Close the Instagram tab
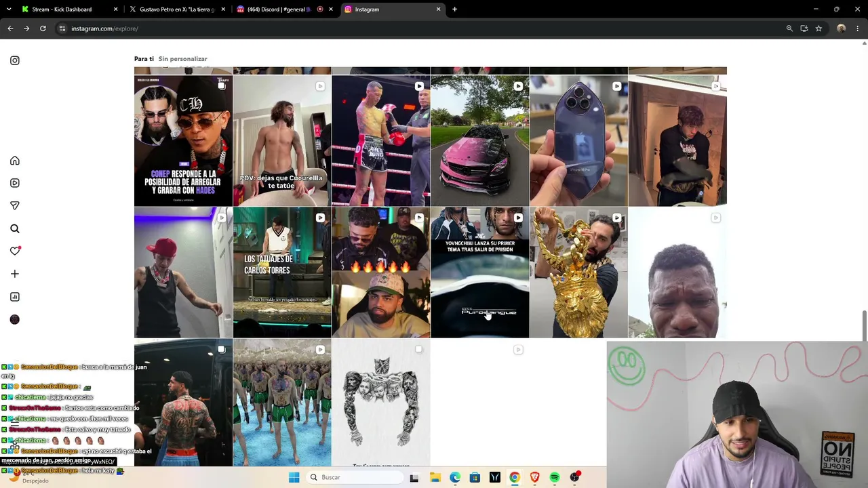Screen dimensions: 868x488 (438, 9)
